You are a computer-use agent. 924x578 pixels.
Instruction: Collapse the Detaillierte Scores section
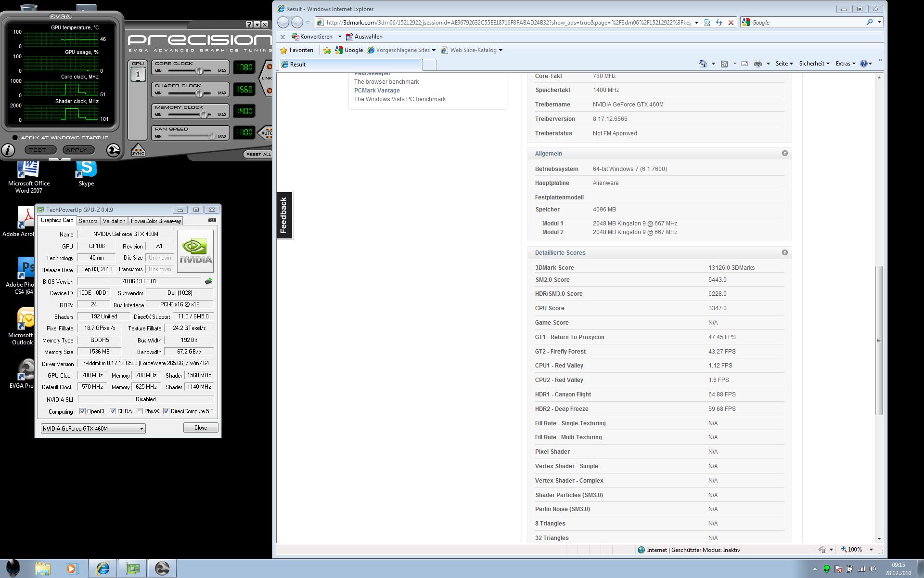[785, 252]
